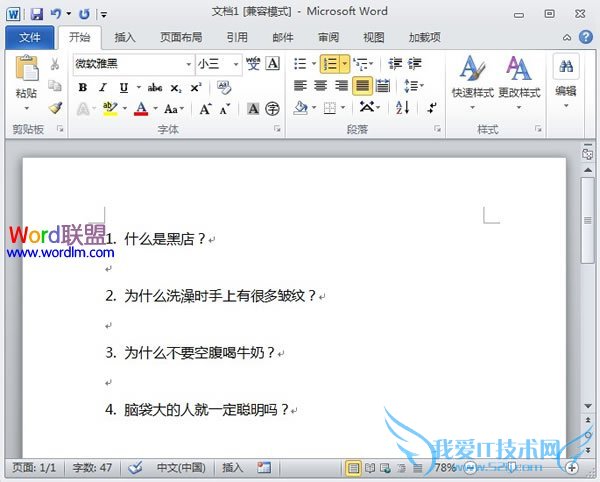Undo the last action
600x482 pixels.
coord(56,14)
